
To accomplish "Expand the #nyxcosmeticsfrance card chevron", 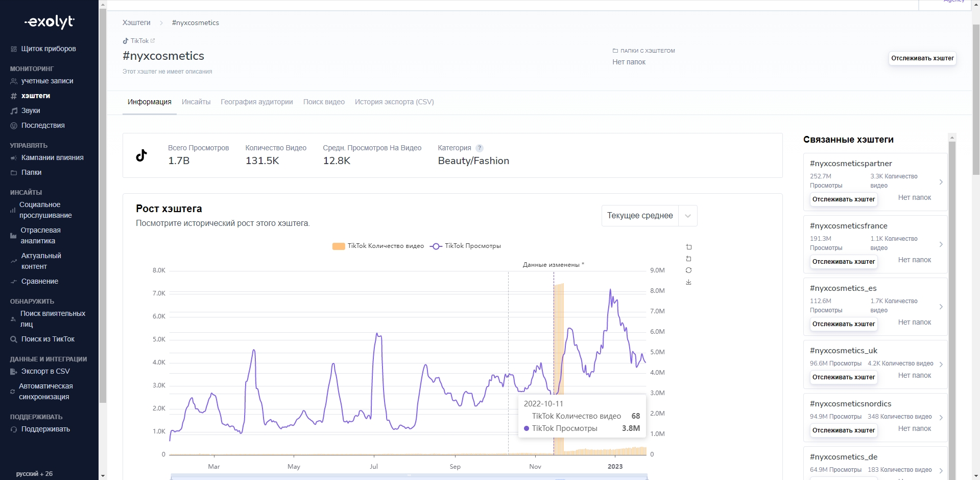I will 941,244.
